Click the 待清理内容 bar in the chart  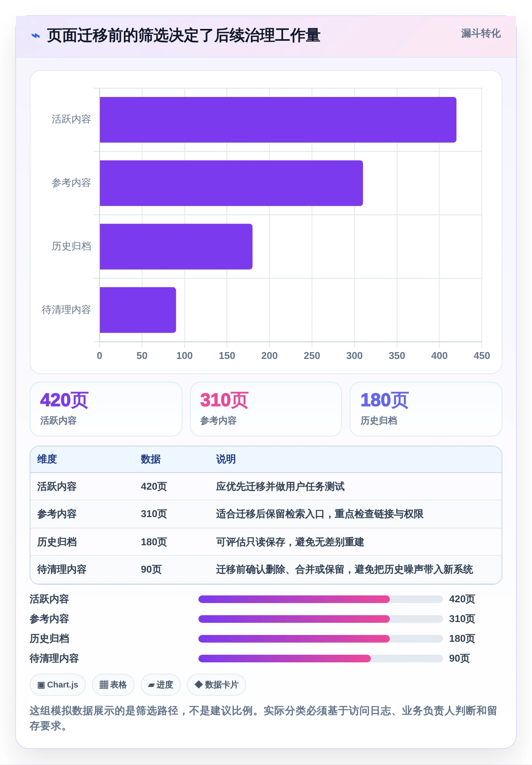click(138, 310)
